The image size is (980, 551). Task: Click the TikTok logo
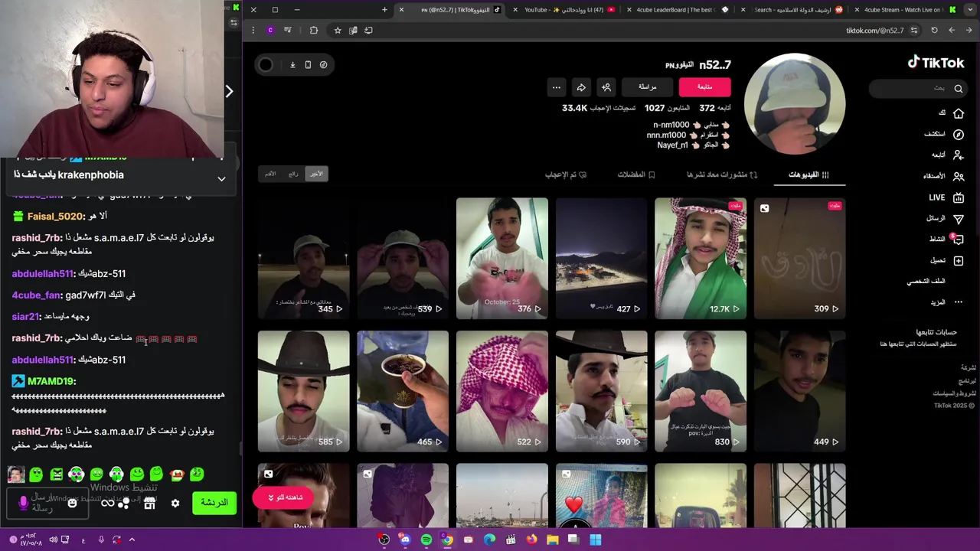click(x=936, y=63)
